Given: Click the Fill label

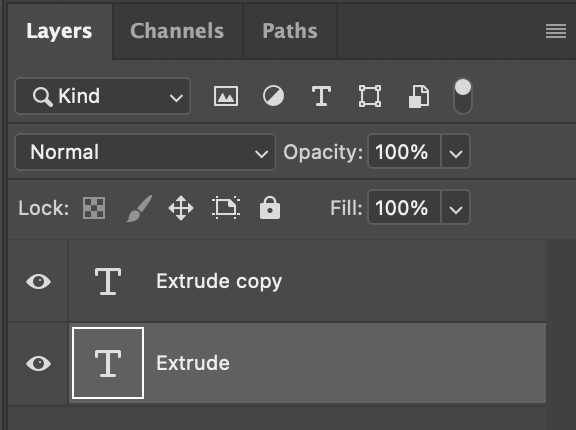Looking at the screenshot, I should coord(346,208).
